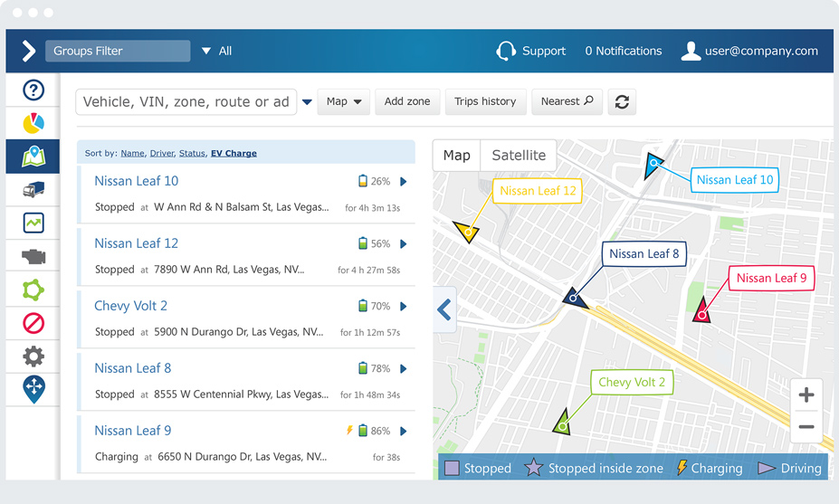Collapse the vehicle list panel arrow
Image resolution: width=839 pixels, height=504 pixels.
[444, 310]
